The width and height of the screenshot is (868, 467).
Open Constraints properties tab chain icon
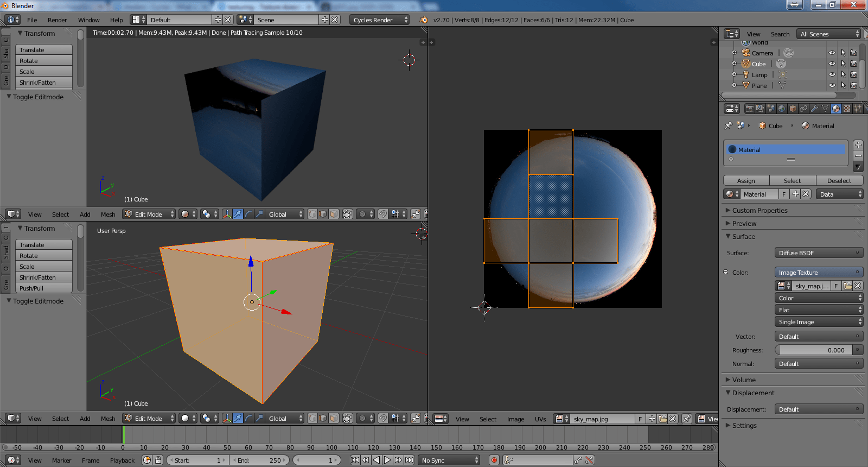point(803,109)
